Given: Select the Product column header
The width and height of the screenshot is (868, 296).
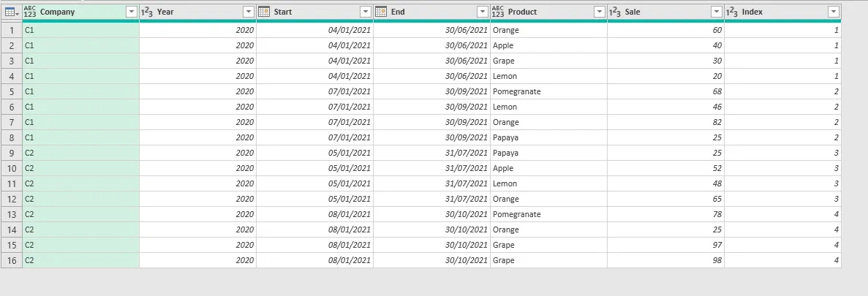Looking at the screenshot, I should 548,12.
